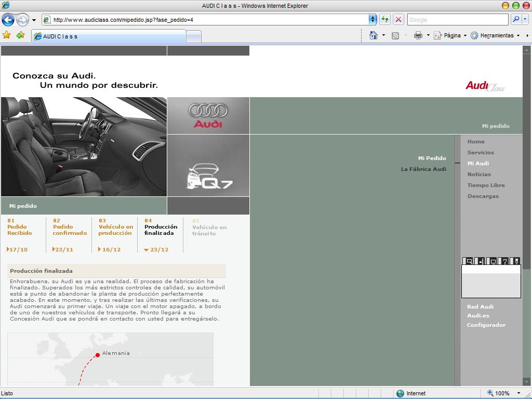Screen dimensions: 532x399
Task: Click the last sidebar tool icon
Action: (516, 261)
